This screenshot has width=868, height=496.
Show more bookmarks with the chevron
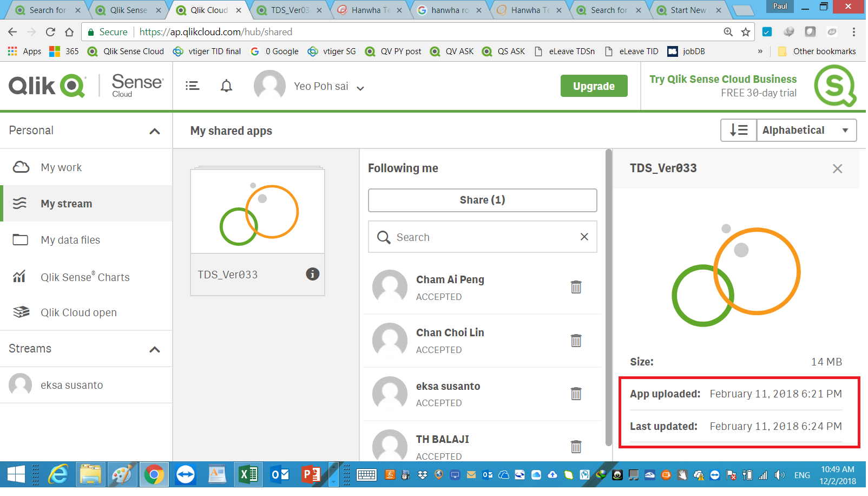pos(760,51)
